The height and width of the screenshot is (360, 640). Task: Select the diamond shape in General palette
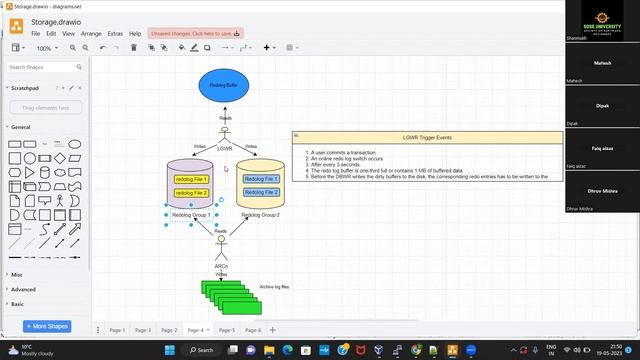60,158
